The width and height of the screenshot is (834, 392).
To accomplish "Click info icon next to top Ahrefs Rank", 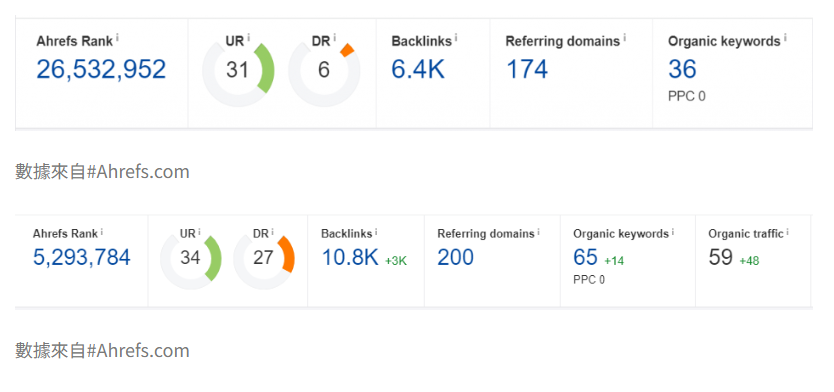I will (x=117, y=38).
